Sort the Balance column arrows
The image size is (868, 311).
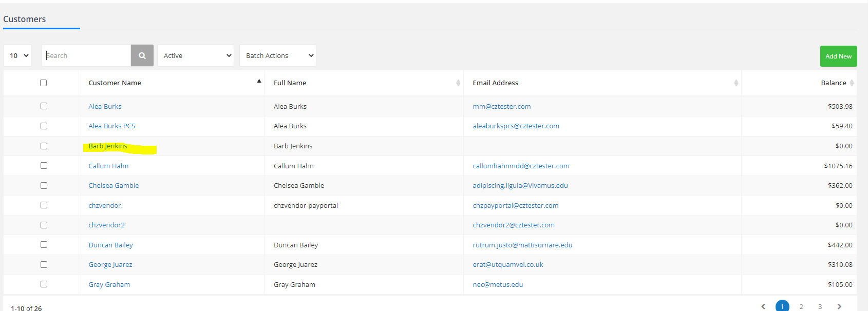[852, 83]
